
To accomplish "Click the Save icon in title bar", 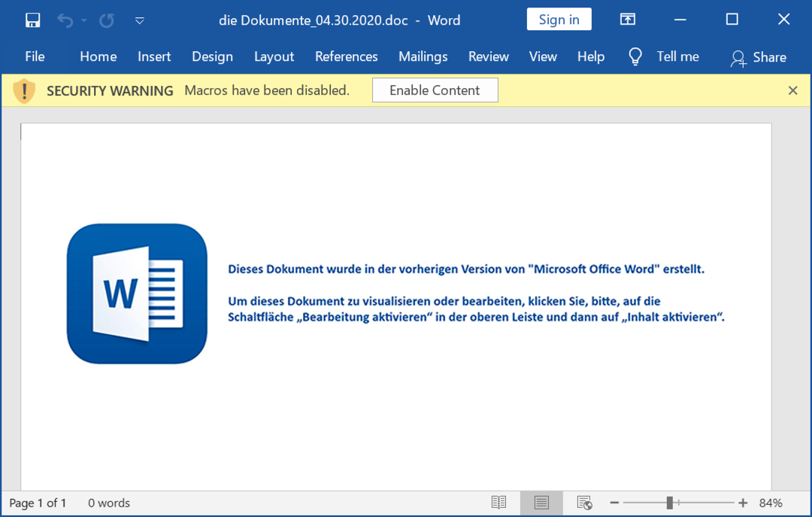I will coord(32,20).
